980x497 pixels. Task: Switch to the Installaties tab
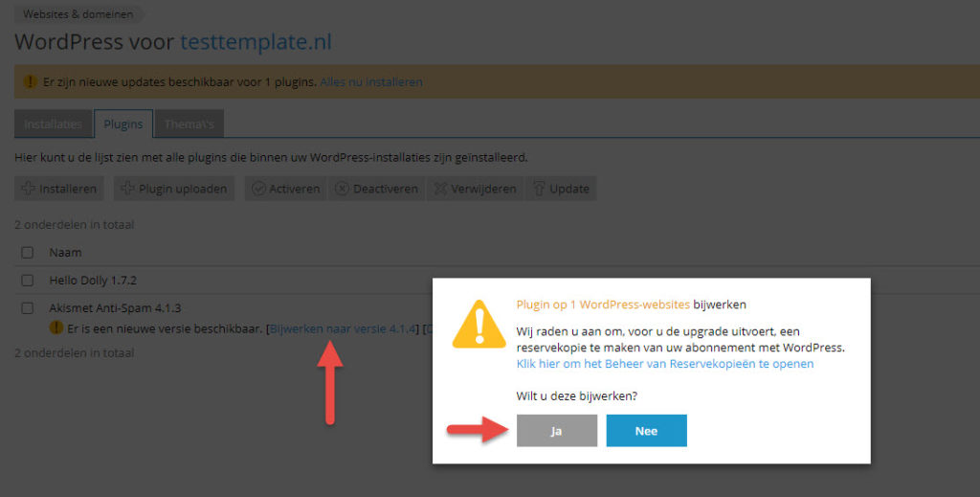[54, 124]
